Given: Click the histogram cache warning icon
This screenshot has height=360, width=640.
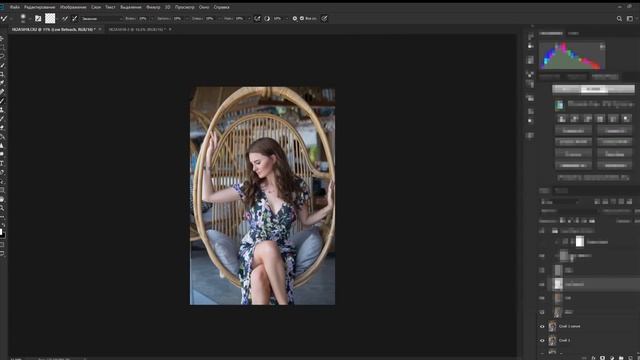Looking at the screenshot, I should click(x=602, y=47).
